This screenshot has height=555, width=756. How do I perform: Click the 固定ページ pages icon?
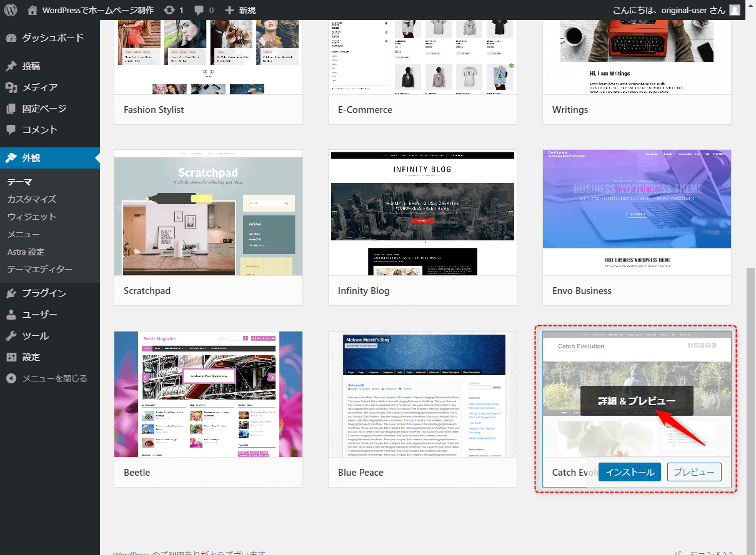click(x=11, y=109)
